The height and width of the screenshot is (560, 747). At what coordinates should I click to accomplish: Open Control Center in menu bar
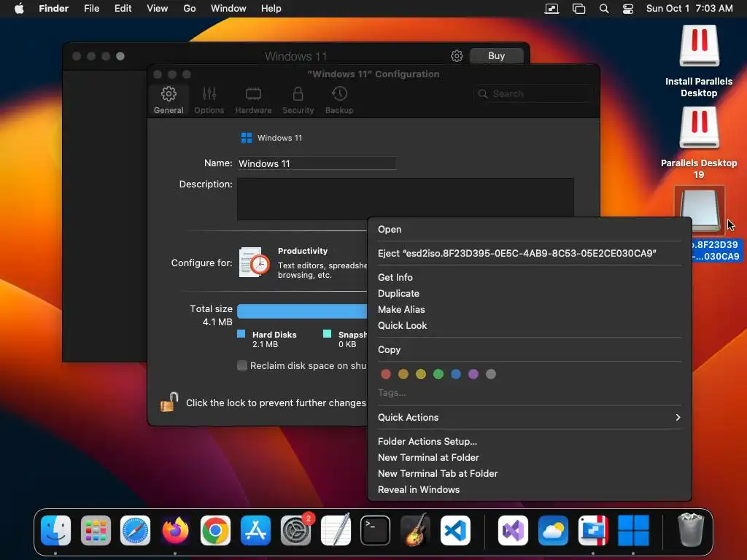pos(628,9)
